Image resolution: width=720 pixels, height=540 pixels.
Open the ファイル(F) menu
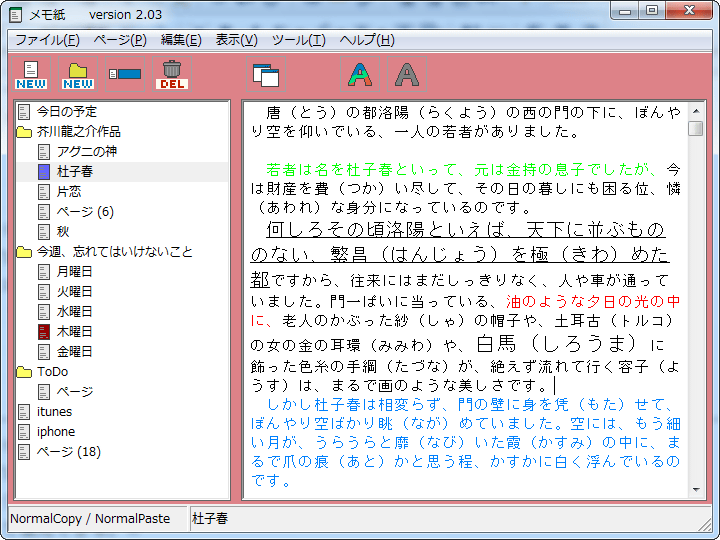click(47, 40)
